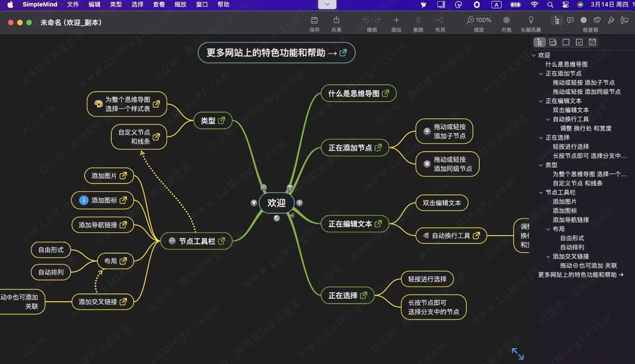Screen dimensions: 635x364
Task: Open the style palette in the inspector
Action: point(596,21)
